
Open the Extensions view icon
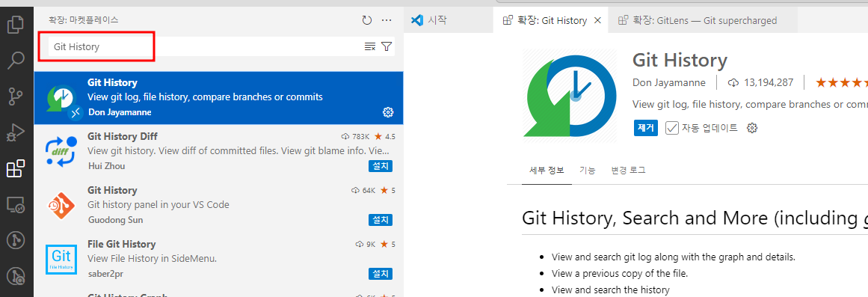[x=16, y=168]
